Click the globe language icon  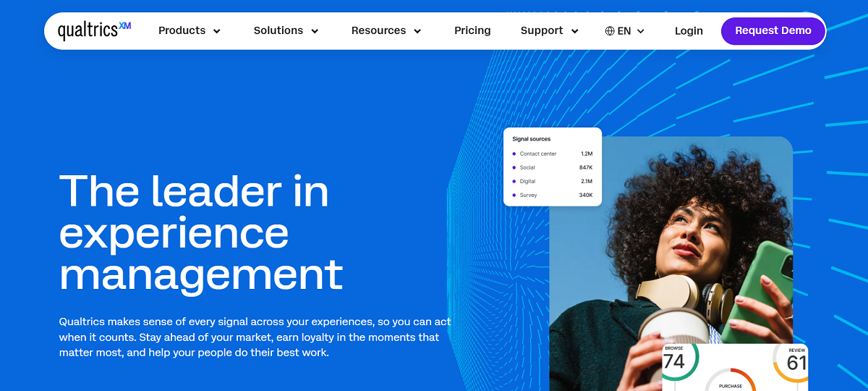pos(610,31)
